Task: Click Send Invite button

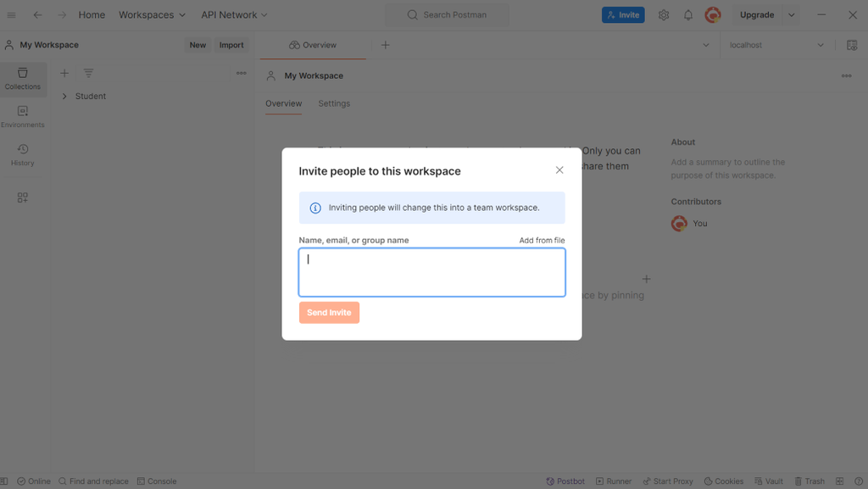Action: point(329,313)
